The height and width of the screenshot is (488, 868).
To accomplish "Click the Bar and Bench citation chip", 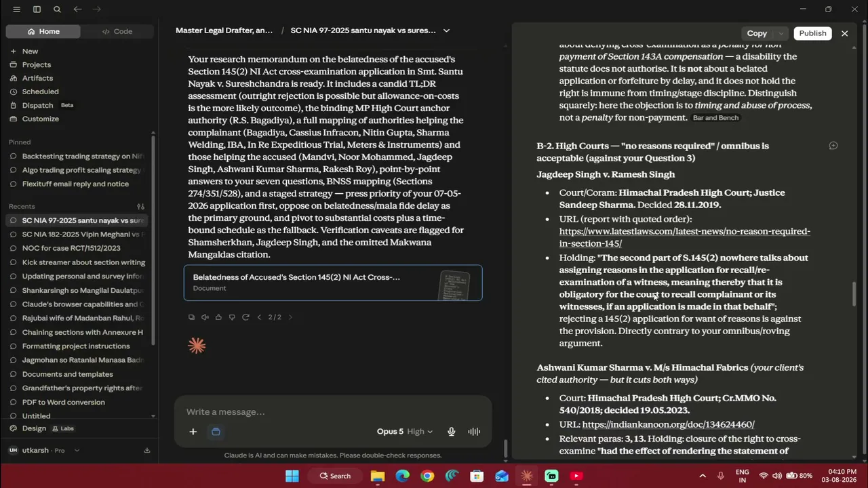I will (715, 118).
